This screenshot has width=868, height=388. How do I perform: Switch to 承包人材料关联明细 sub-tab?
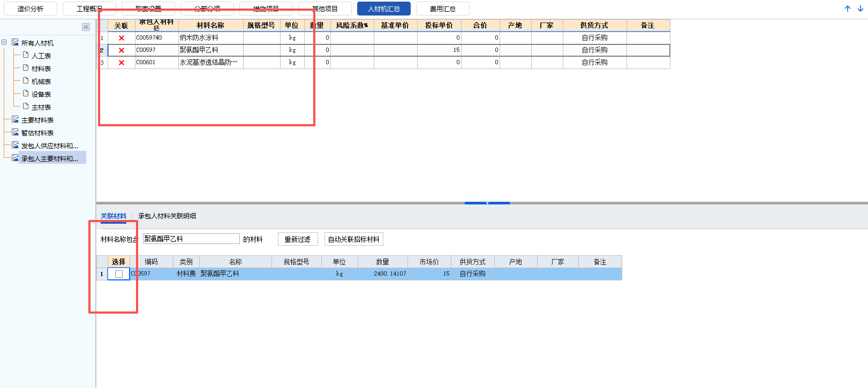[167, 216]
